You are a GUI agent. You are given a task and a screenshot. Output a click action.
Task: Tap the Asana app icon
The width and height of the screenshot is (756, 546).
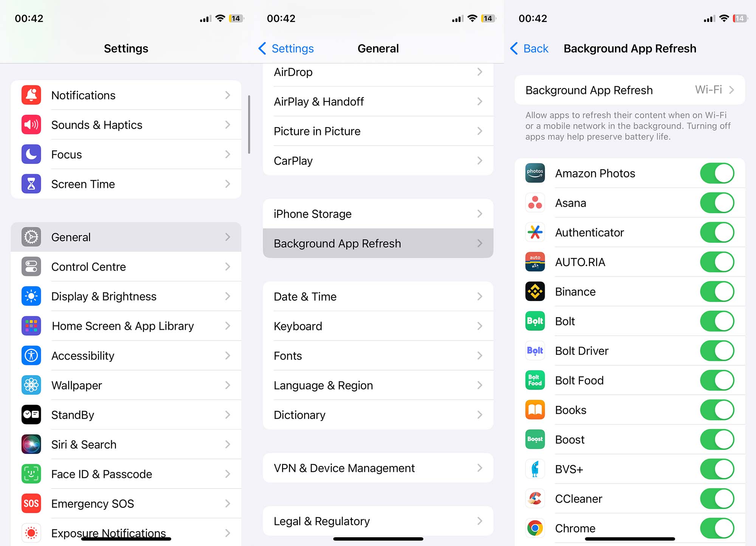[535, 202]
